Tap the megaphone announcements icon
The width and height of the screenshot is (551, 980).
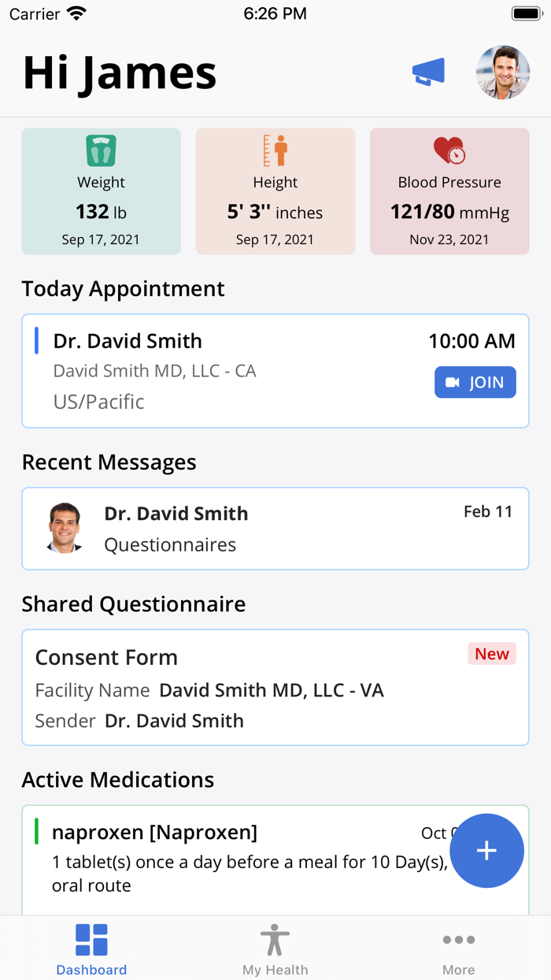(x=429, y=72)
